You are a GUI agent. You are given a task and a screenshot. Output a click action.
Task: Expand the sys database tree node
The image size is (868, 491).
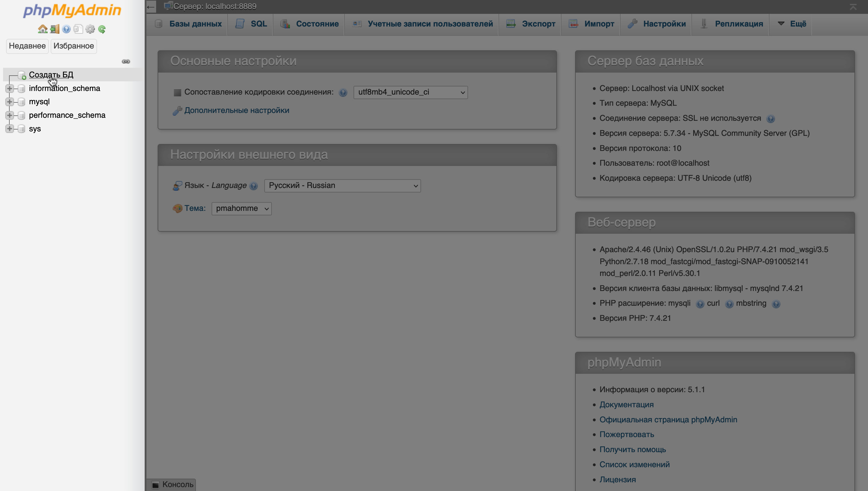9,129
